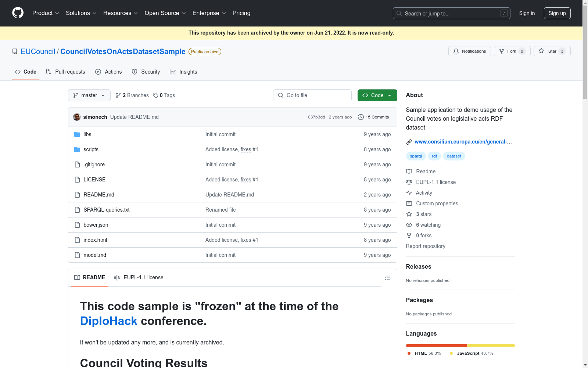Click the scripts folder icon
The height and width of the screenshot is (368, 588).
point(77,149)
